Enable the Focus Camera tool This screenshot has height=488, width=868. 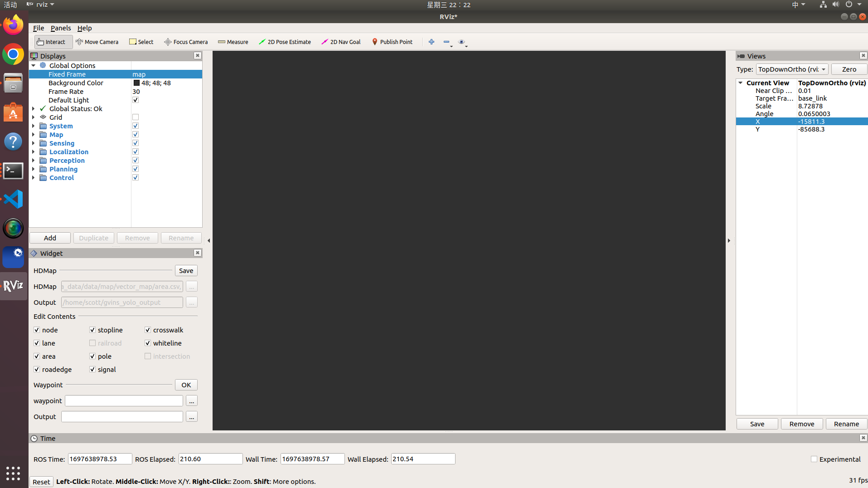click(185, 42)
